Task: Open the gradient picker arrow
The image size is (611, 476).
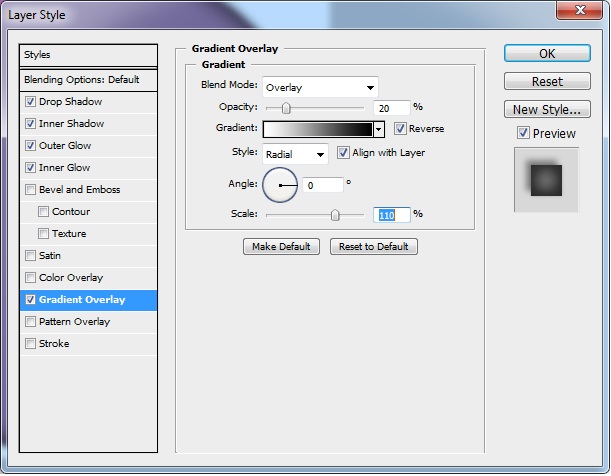Action: click(x=378, y=129)
